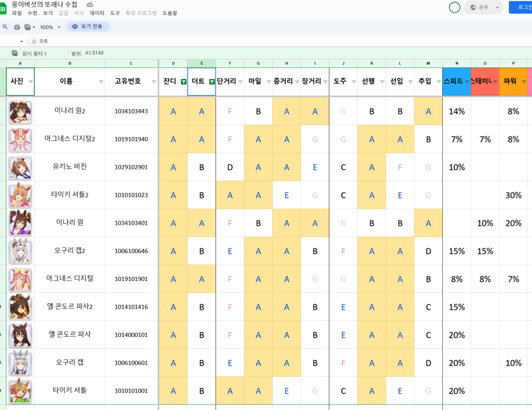The width and height of the screenshot is (532, 410).
Task: Open the 도구 menu
Action: click(114, 13)
